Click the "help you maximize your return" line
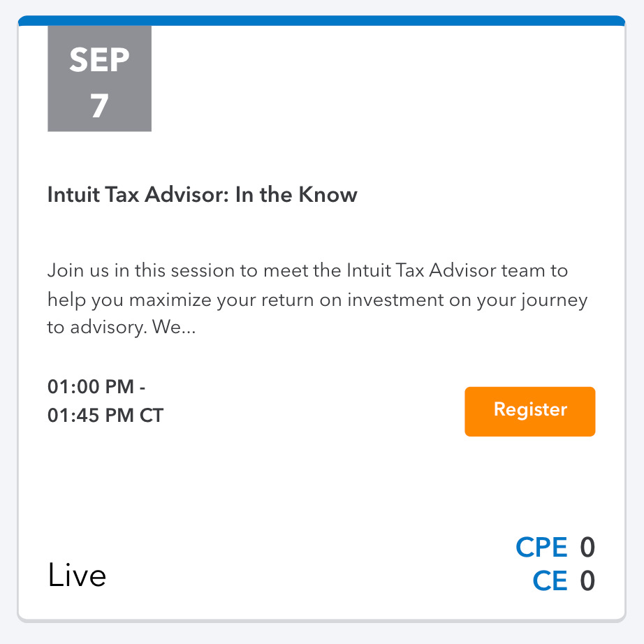Image resolution: width=644 pixels, height=644 pixels. click(175, 299)
